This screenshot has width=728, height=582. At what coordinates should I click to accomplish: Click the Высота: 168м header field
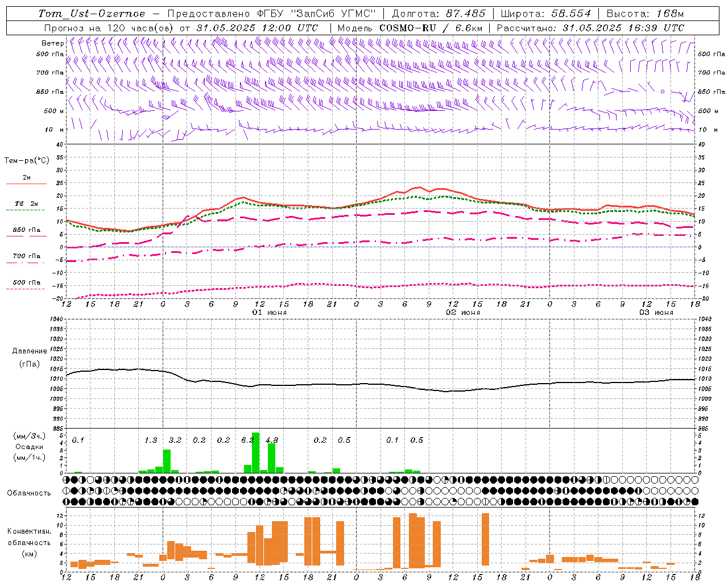(x=645, y=14)
